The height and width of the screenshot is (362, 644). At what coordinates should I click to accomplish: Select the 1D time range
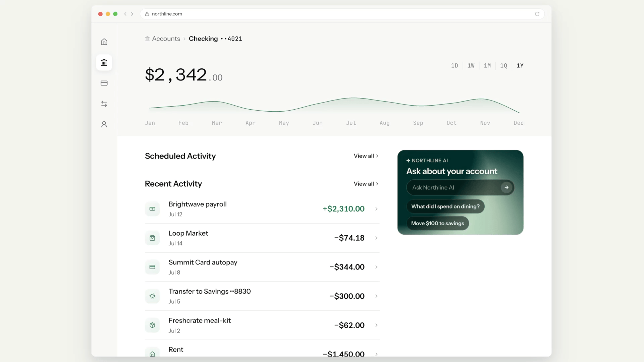click(454, 66)
